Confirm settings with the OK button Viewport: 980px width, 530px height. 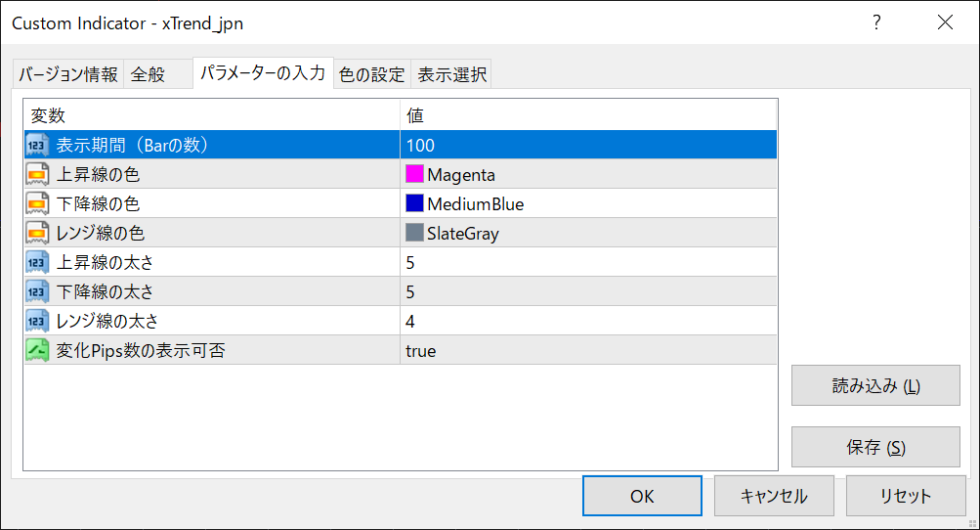(642, 496)
